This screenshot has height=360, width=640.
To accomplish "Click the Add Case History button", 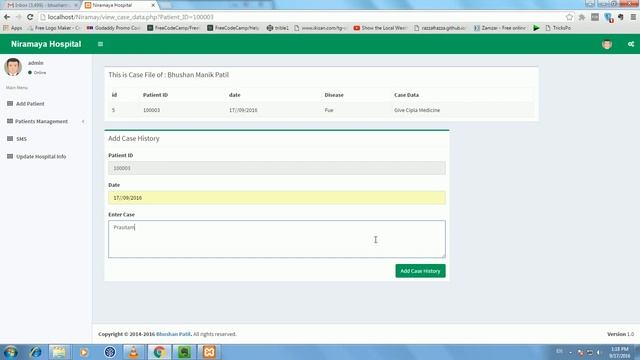I will coord(420,271).
